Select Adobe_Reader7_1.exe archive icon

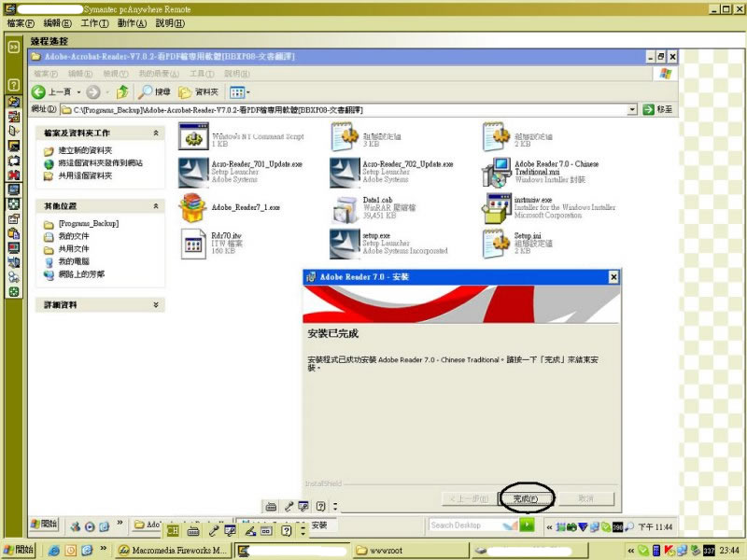pyautogui.click(x=192, y=207)
